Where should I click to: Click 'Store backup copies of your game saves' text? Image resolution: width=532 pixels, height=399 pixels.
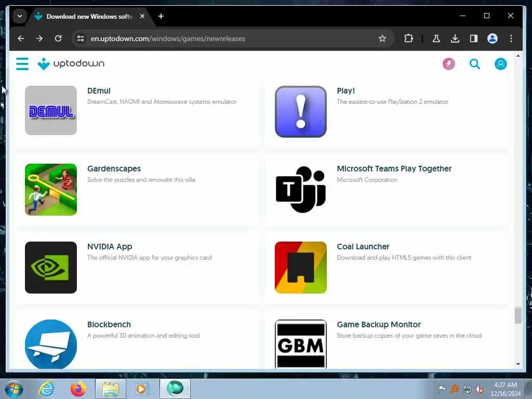pyautogui.click(x=409, y=336)
